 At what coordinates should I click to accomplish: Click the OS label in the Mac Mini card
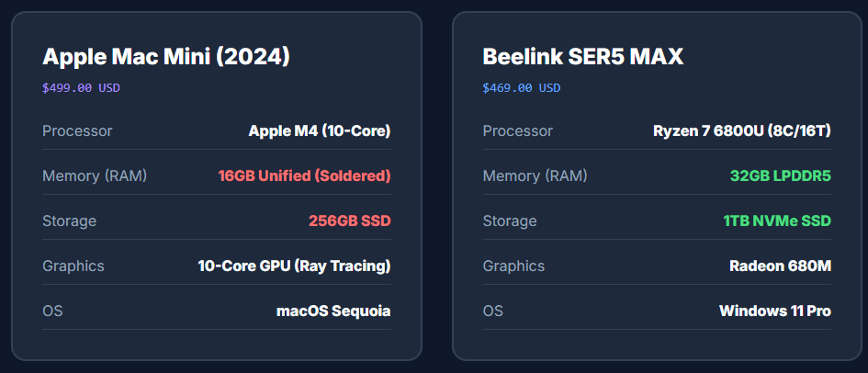pos(52,311)
